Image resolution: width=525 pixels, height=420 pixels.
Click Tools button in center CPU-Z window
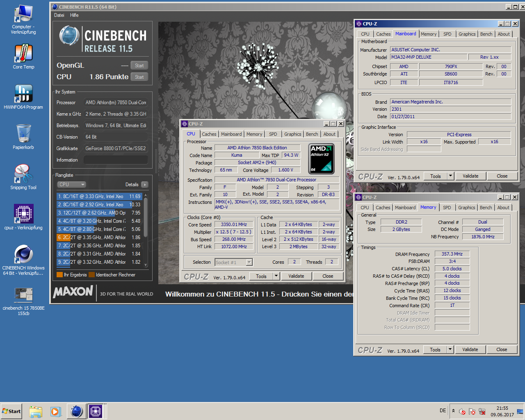261,276
